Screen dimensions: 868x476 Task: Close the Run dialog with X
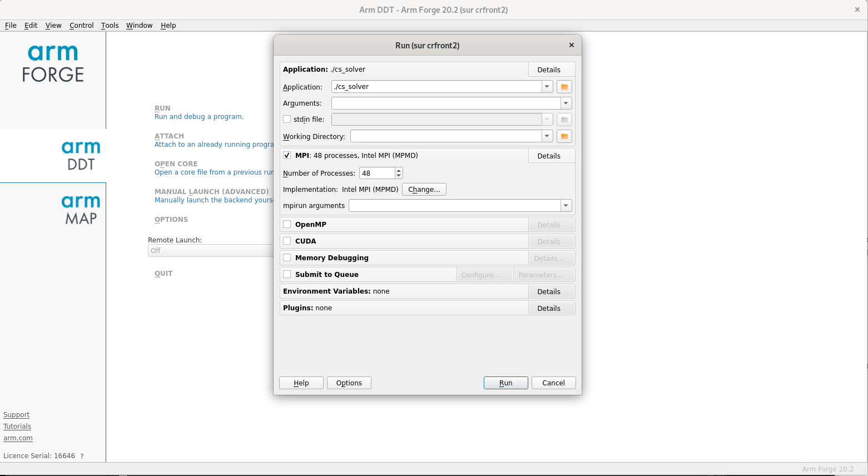pyautogui.click(x=571, y=45)
